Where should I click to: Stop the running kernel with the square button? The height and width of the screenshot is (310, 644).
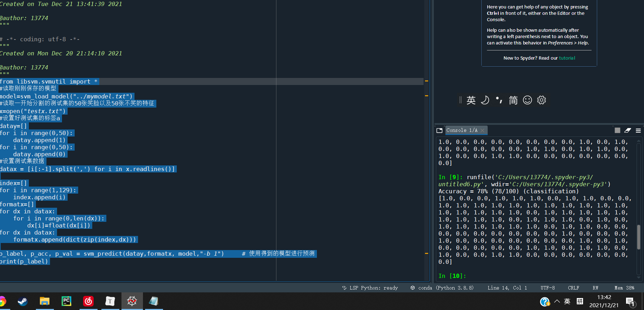tap(618, 130)
